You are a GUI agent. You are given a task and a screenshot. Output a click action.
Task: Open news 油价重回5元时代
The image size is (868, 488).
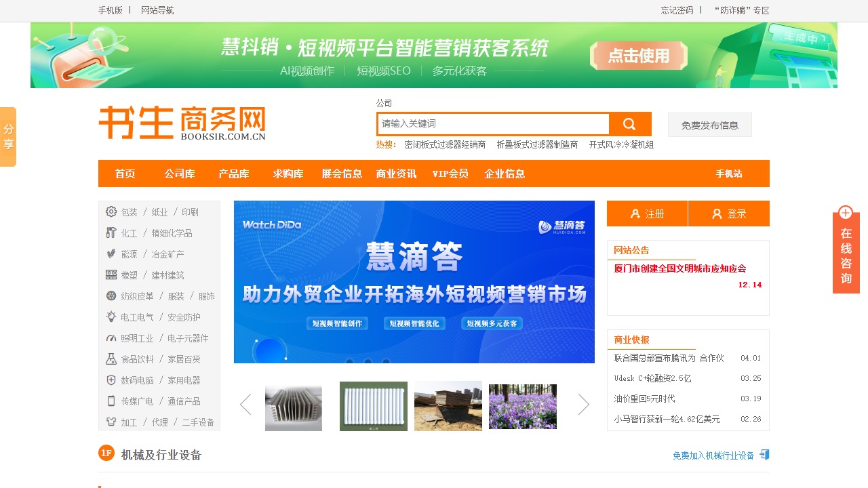click(644, 399)
